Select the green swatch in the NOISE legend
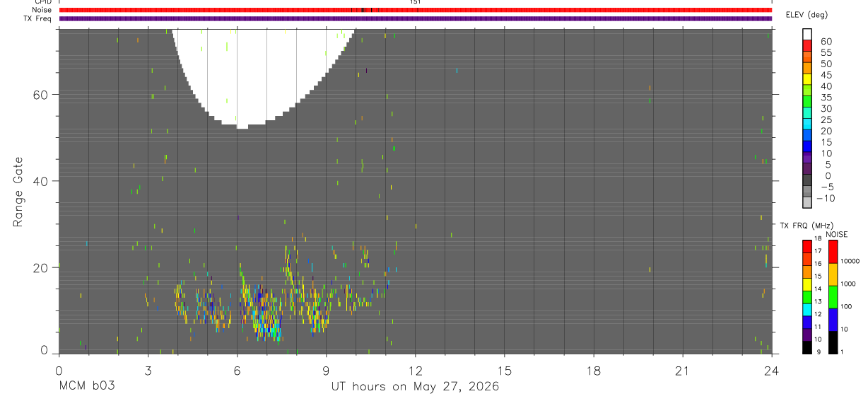The height and width of the screenshot is (401, 868). click(833, 297)
